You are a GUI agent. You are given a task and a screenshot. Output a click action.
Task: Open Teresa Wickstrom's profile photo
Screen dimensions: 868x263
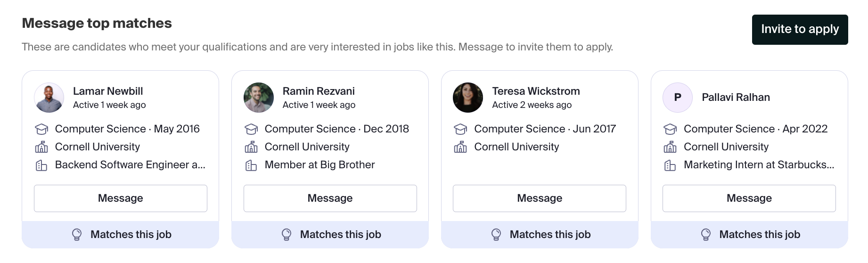468,98
